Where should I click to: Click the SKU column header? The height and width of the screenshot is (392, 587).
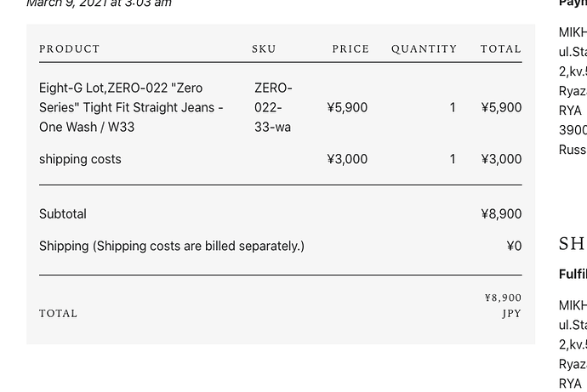pyautogui.click(x=264, y=49)
